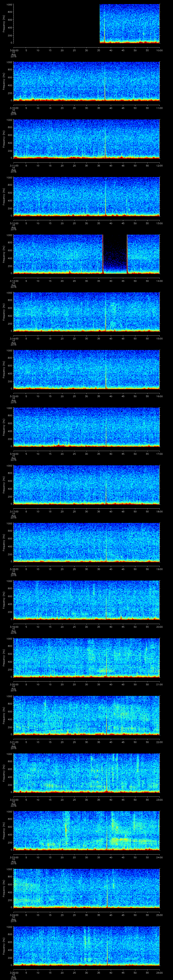
Task: Select the Frequency (Hz) axis label of the 3:10:00 panel
Action: pos(4,81)
